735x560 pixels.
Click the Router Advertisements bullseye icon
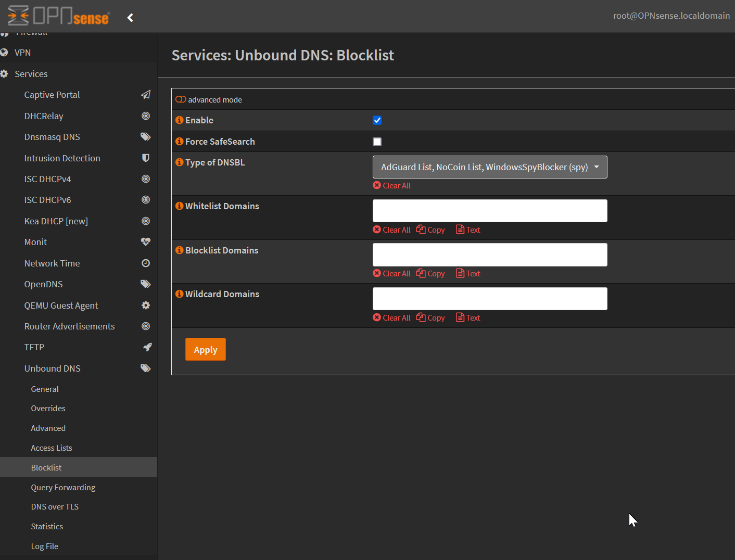(x=146, y=326)
